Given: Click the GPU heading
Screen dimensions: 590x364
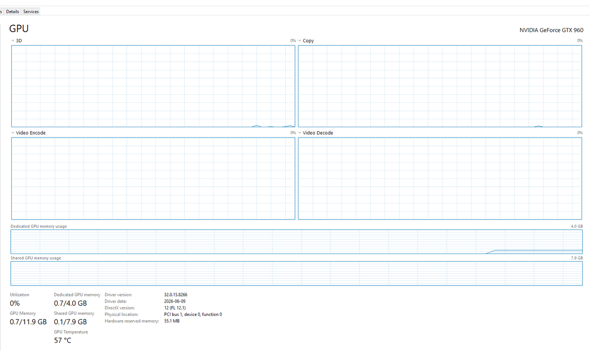Looking at the screenshot, I should [19, 28].
